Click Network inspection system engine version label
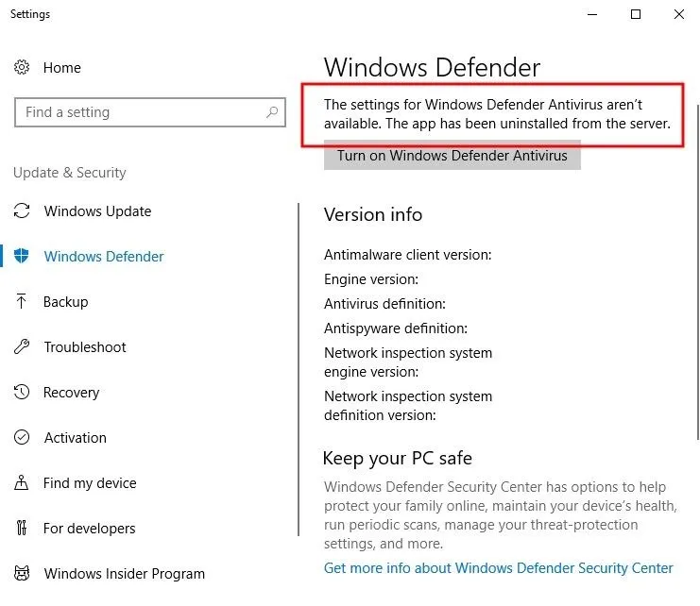This screenshot has height=606, width=700. click(x=408, y=362)
